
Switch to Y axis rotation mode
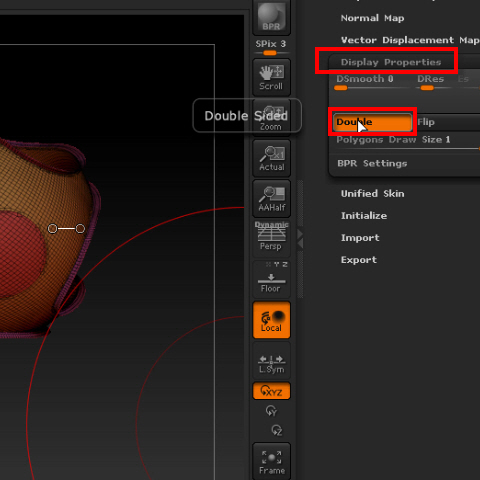coord(271,411)
